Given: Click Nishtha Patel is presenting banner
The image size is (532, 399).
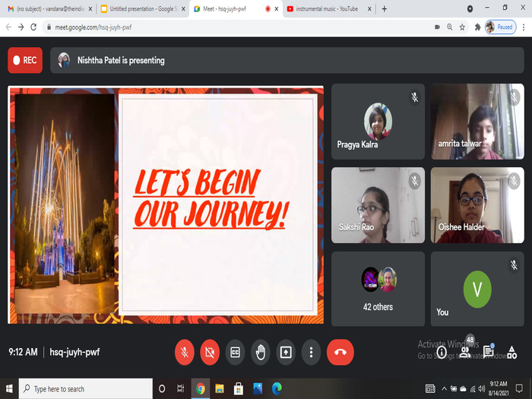Looking at the screenshot, I should pyautogui.click(x=287, y=60).
